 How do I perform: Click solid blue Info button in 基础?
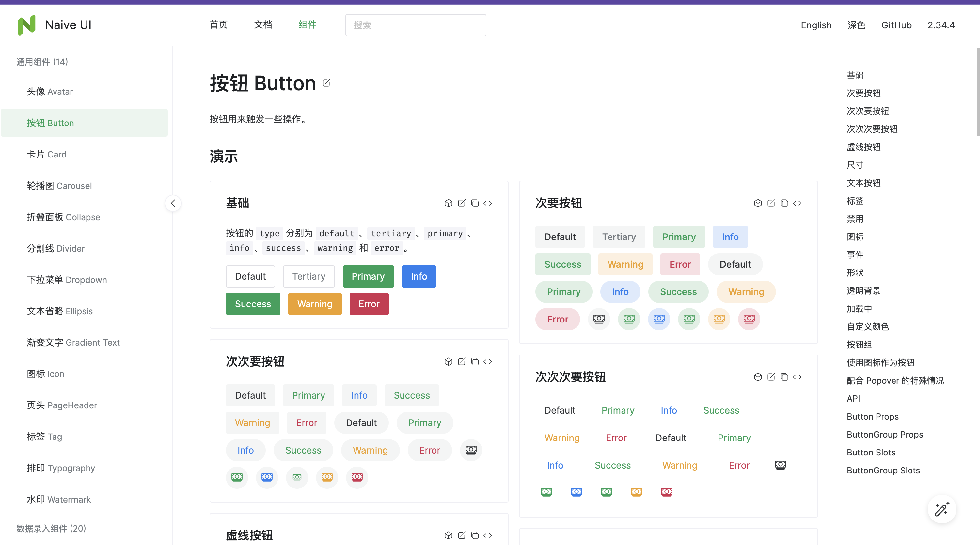pyautogui.click(x=419, y=276)
